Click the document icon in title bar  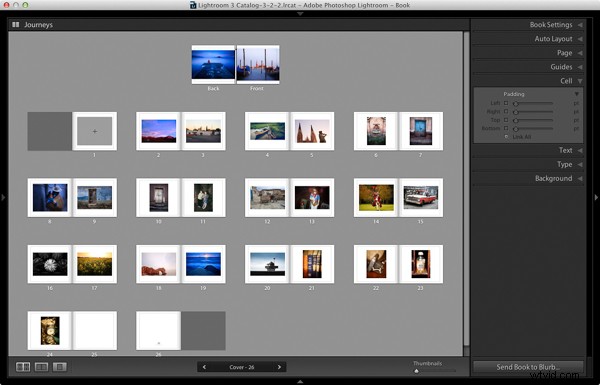coord(193,5)
